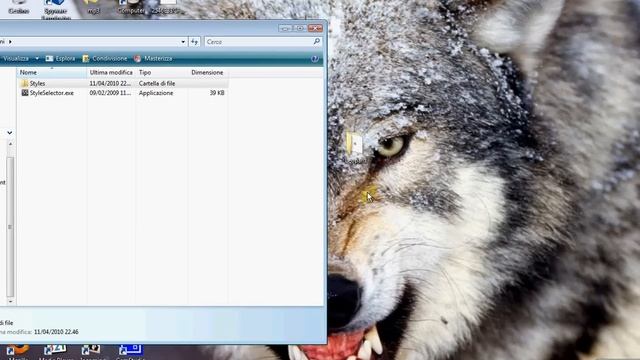
Task: Maximize the Explorer window
Action: coord(300,28)
